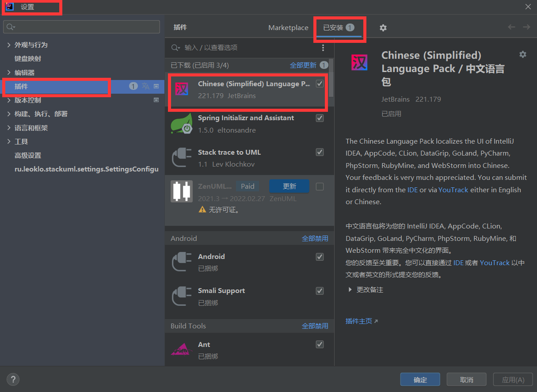Click the 已启用 status text in details
The width and height of the screenshot is (537, 392).
392,114
